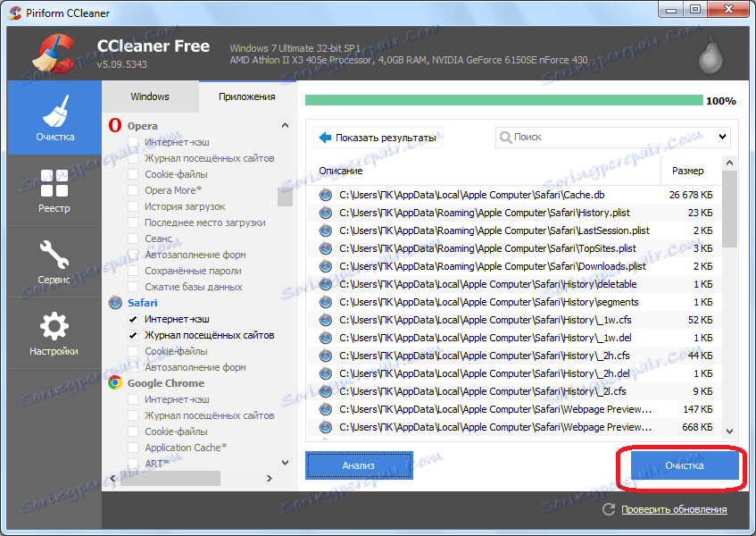This screenshot has width=756, height=536.
Task: Click the blue back arrow icon
Action: coord(325,138)
